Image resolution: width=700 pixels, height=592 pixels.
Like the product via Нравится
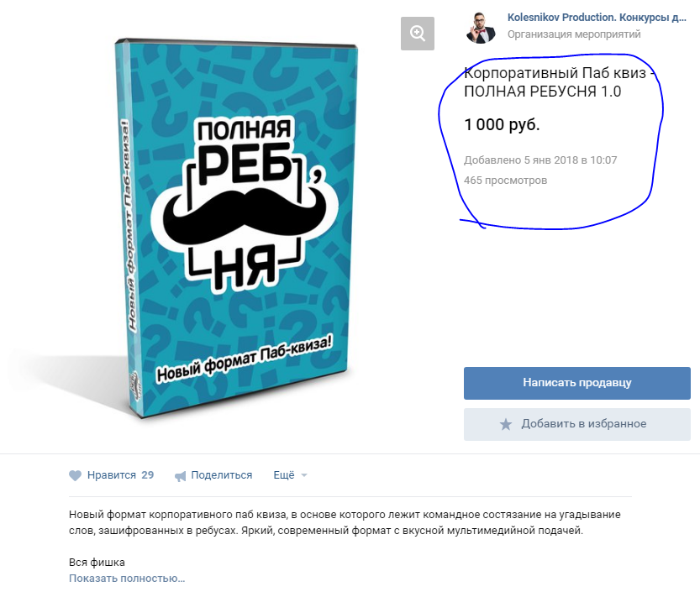[x=112, y=475]
